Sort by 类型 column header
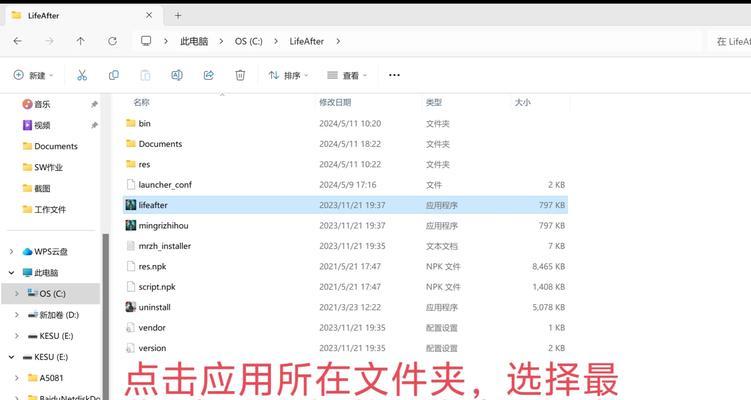 click(434, 102)
